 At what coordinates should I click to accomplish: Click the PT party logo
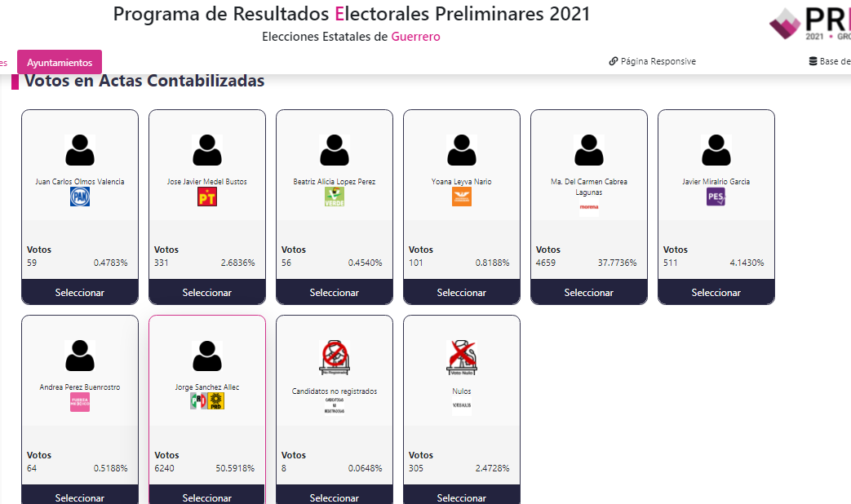(x=206, y=197)
